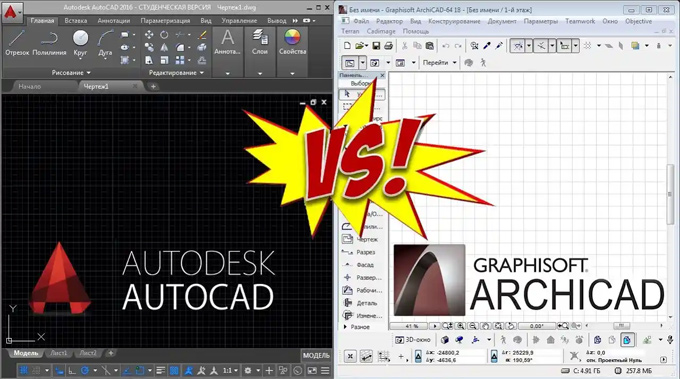Toggle ortho mode in AutoCAD status bar
Image resolution: width=680 pixels, height=379 pixels.
[x=72, y=370]
